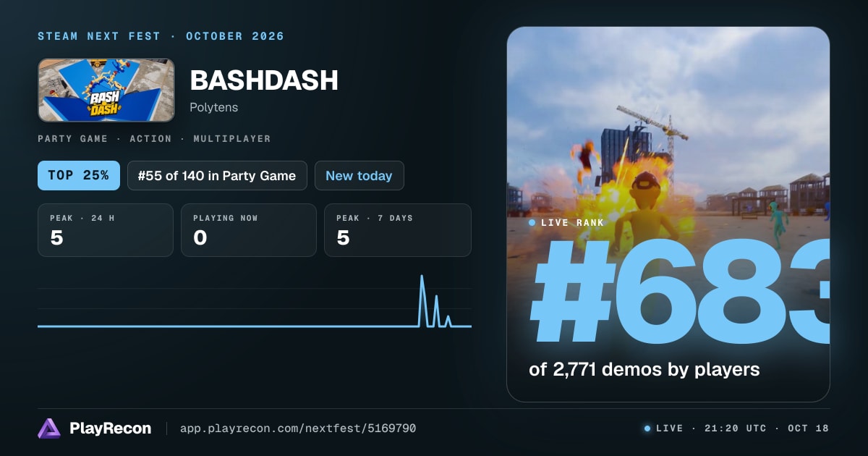Click the tallest spike on the player chart

[x=422, y=300]
